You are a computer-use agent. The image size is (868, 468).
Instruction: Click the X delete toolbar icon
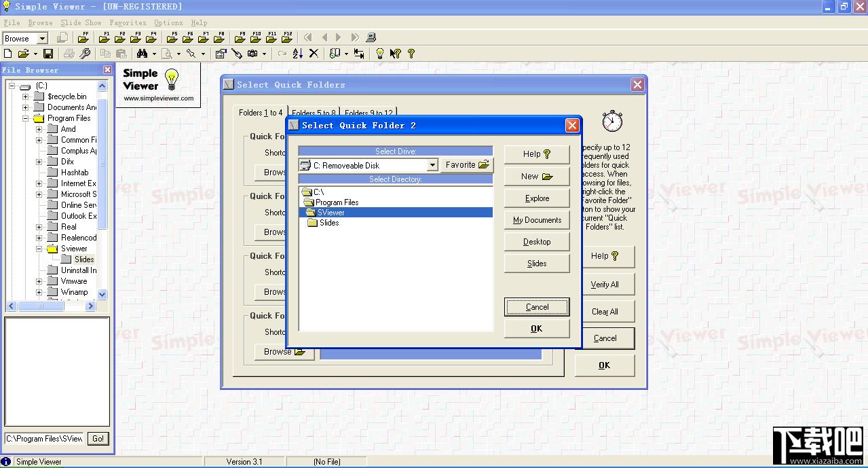click(x=314, y=54)
